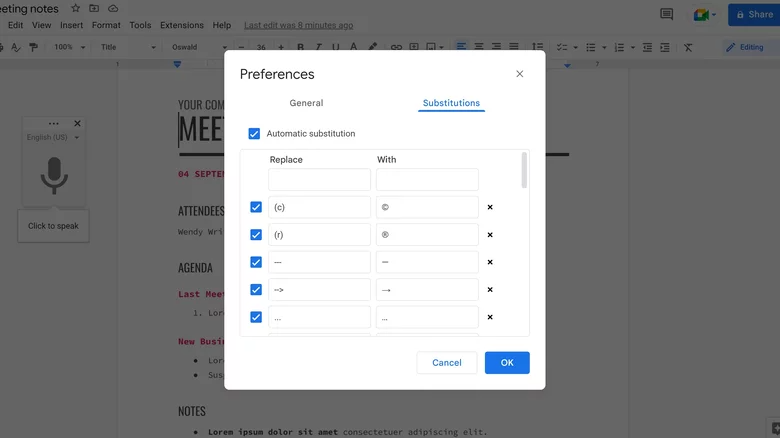Uncheck the (r) substitution checkbox
Viewport: 780px width, 438px height.
coord(256,235)
